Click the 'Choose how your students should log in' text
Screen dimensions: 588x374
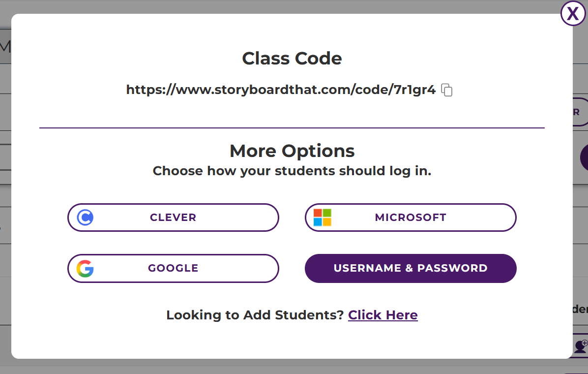[x=292, y=171]
